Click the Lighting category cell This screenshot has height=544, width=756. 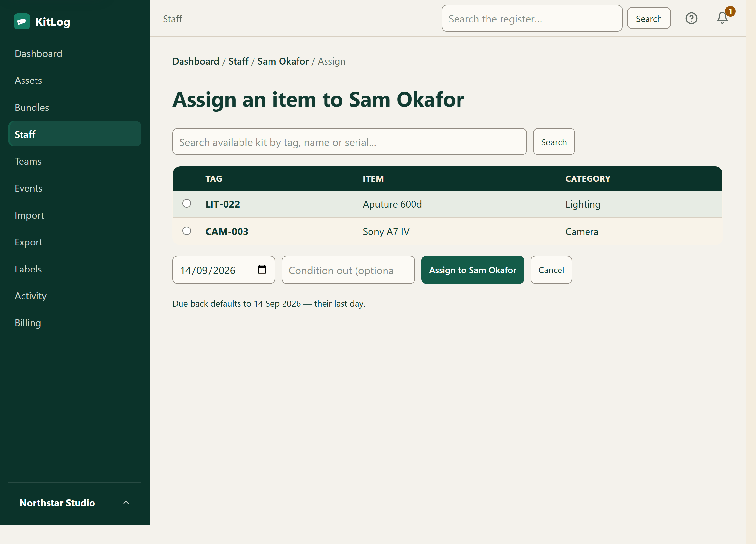pyautogui.click(x=583, y=204)
